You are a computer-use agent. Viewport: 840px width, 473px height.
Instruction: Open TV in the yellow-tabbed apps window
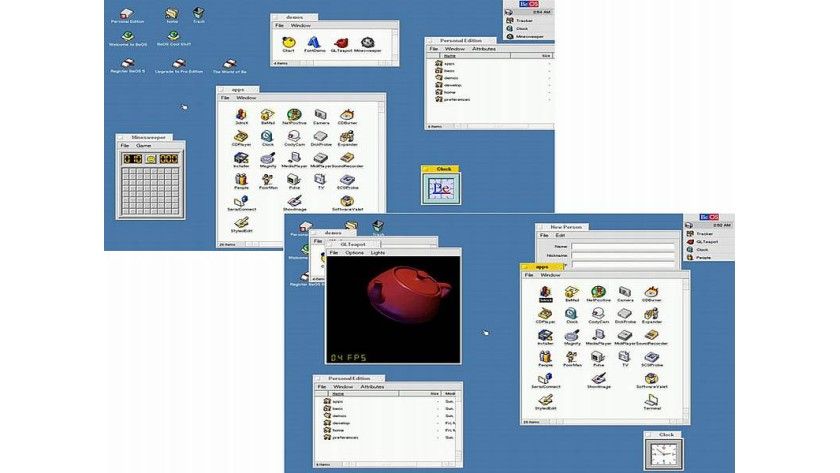pyautogui.click(x=625, y=359)
